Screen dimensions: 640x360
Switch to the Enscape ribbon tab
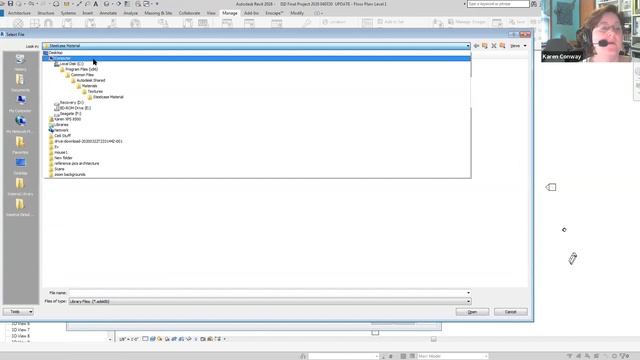click(274, 13)
